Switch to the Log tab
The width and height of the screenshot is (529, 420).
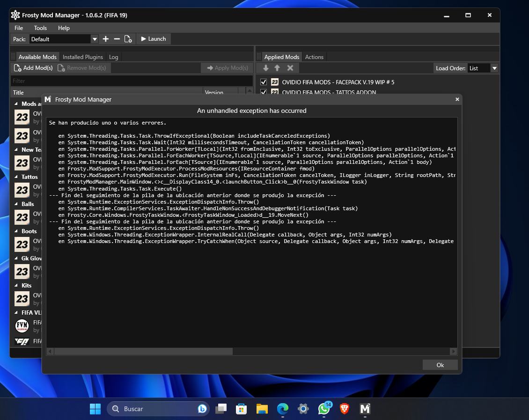(114, 57)
